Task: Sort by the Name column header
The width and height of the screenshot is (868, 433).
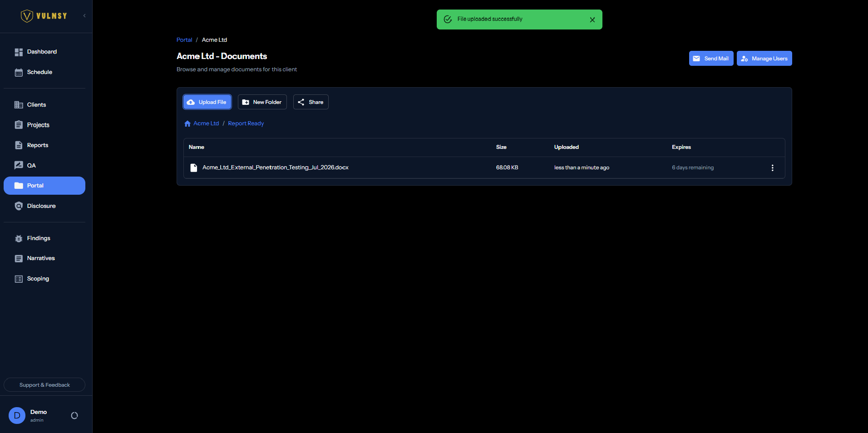Action: (197, 147)
